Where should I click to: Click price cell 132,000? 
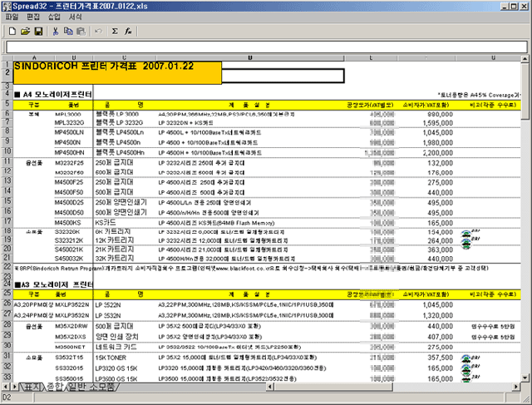pyautogui.click(x=440, y=163)
